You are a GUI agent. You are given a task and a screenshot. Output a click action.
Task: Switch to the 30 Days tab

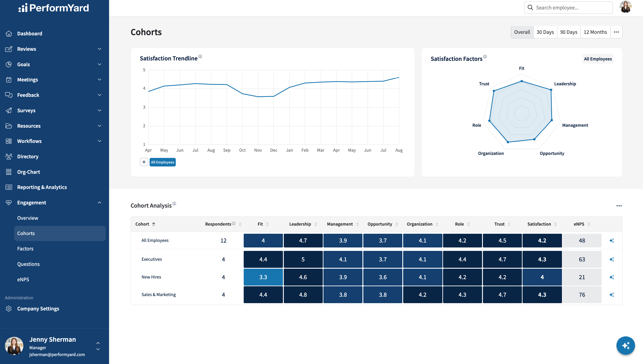click(x=545, y=32)
